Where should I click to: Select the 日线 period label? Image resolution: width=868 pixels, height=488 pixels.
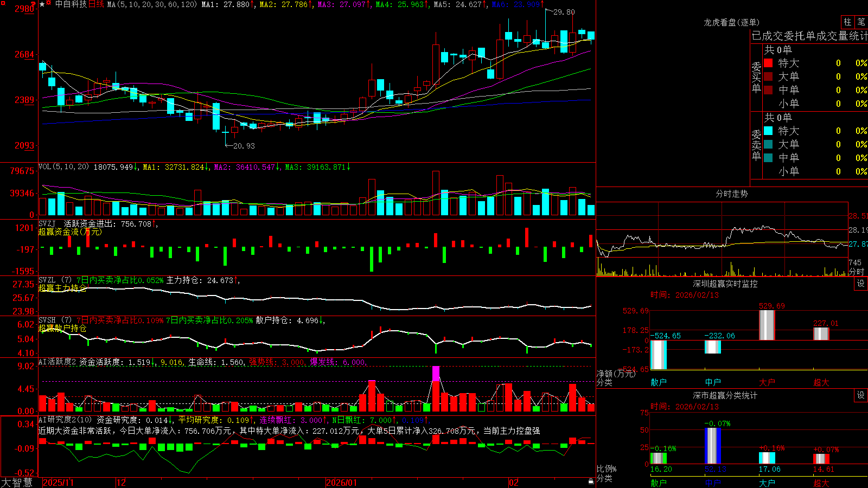click(96, 4)
